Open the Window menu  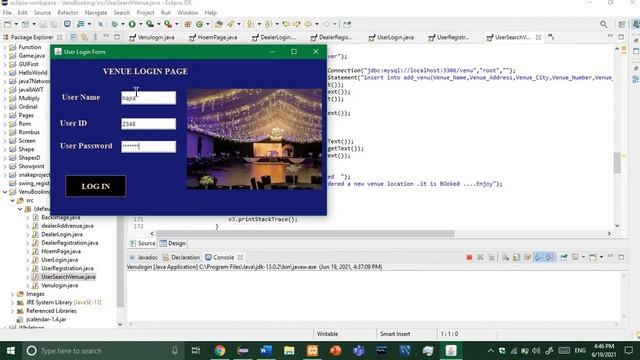point(187,13)
